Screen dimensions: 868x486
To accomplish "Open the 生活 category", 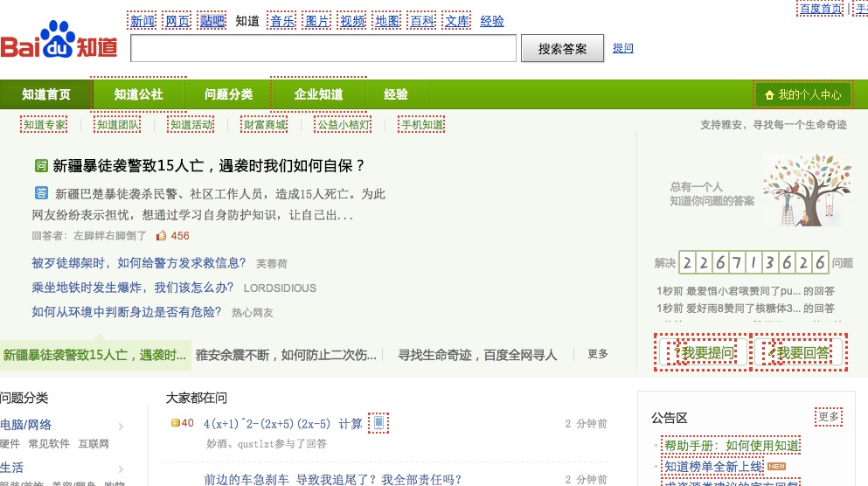I will (x=11, y=468).
